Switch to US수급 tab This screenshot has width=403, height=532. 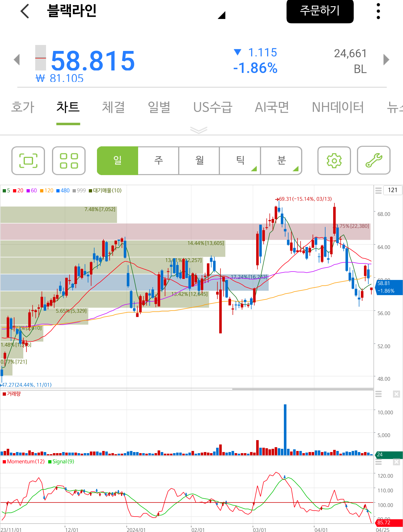tap(213, 107)
